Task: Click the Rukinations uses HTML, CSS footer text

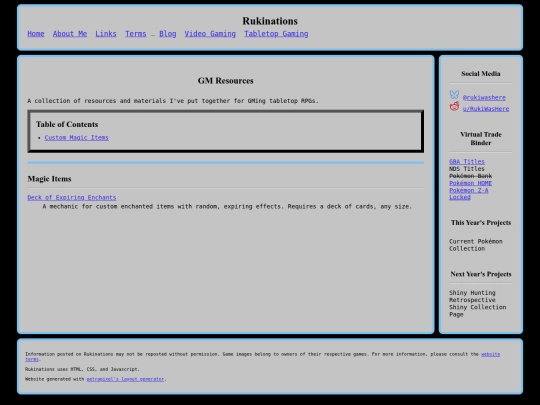Action: point(82,369)
